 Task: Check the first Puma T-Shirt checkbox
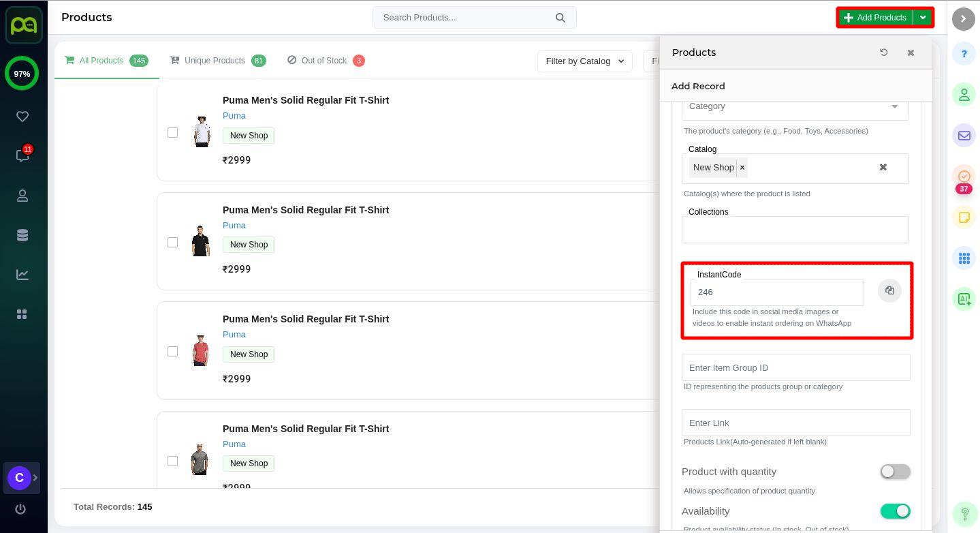pyautogui.click(x=172, y=133)
